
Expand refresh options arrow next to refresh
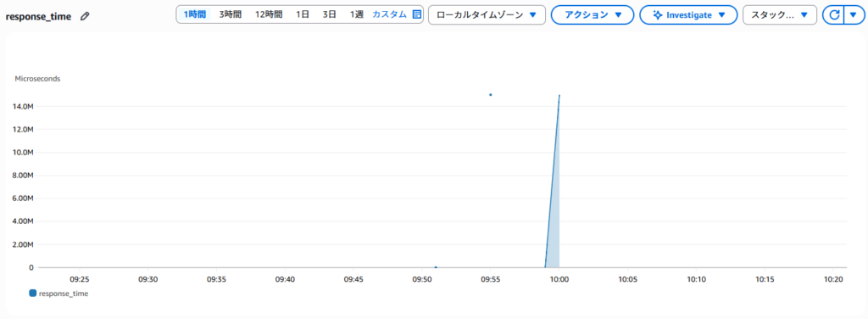click(853, 15)
